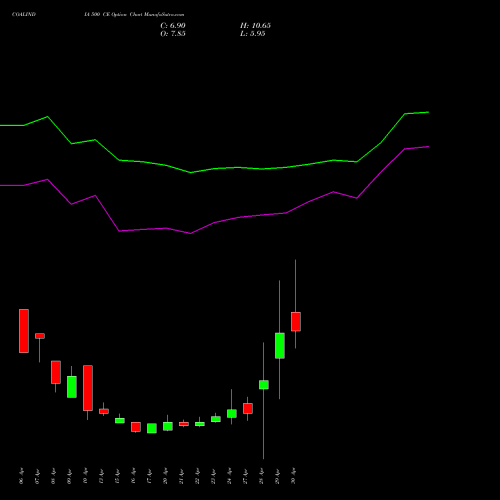Select the open value 'O: 7.85'
The width and height of the screenshot is (500, 500).
(173, 34)
